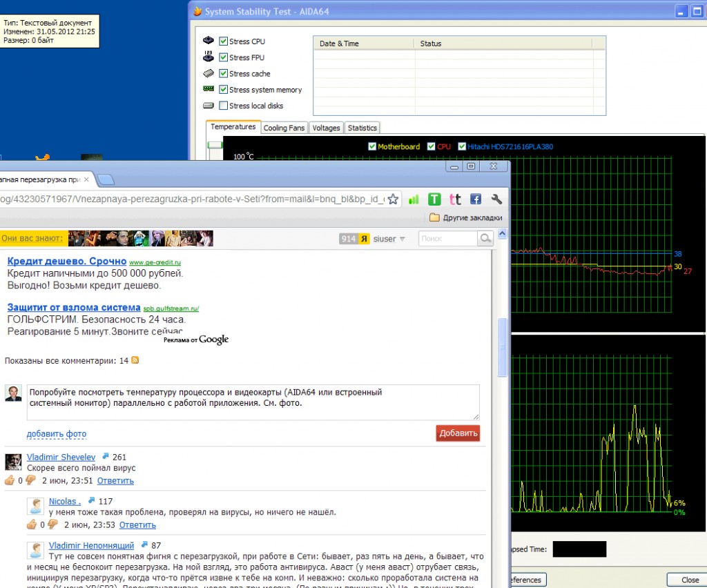Screen dimensions: 707x588
Task: Click the comment author avatar beside text area
Action: coord(13,393)
